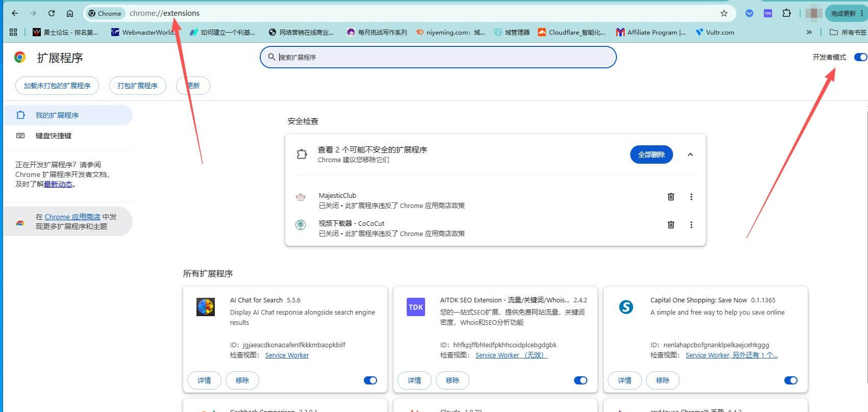Open the apps grid in bookmarks bar
The height and width of the screenshot is (412, 868).
(x=13, y=32)
